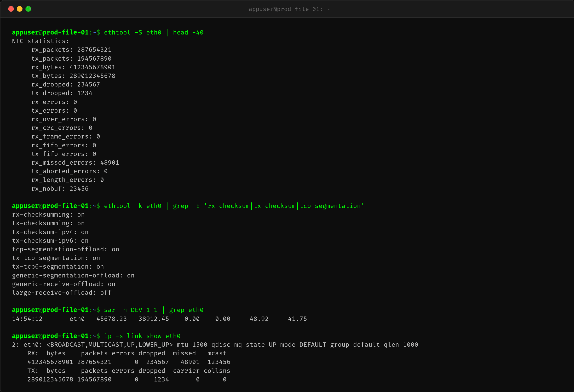Click the 'rx_fifo_errors: 0' line
The image size is (574, 392).
tap(64, 145)
